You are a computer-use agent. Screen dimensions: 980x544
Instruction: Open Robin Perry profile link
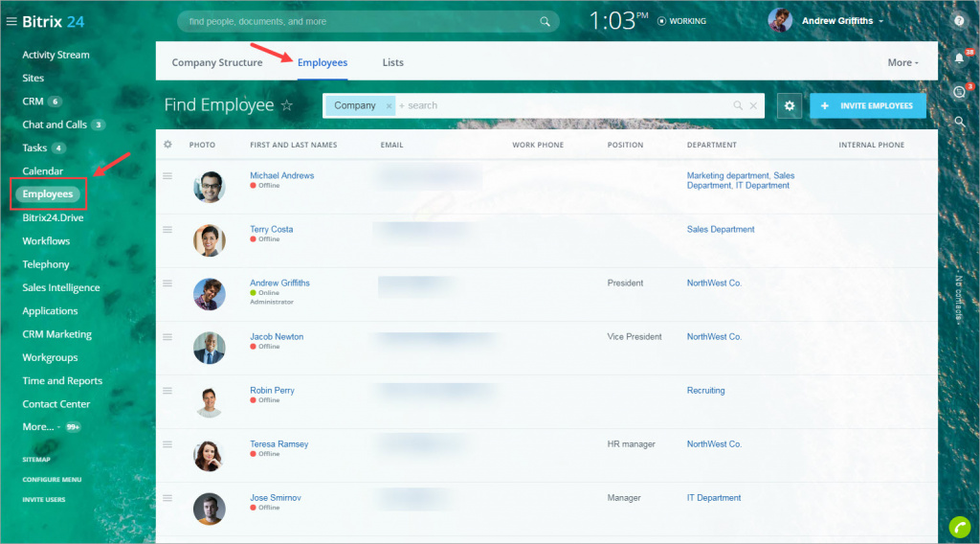point(272,390)
